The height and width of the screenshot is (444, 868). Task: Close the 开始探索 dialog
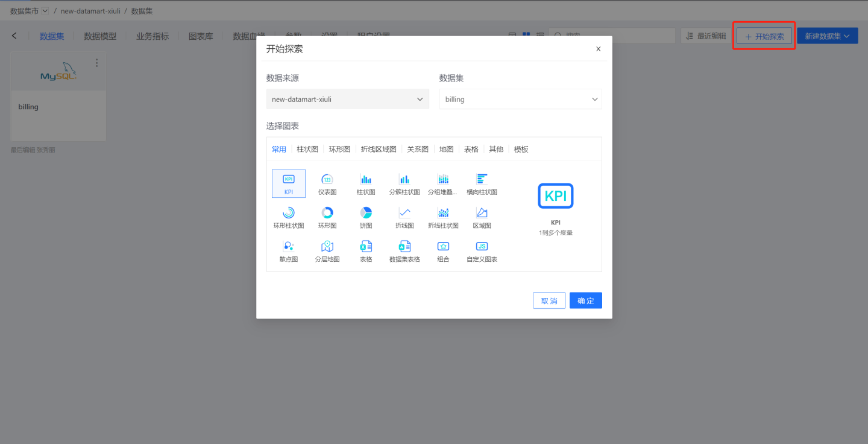598,49
